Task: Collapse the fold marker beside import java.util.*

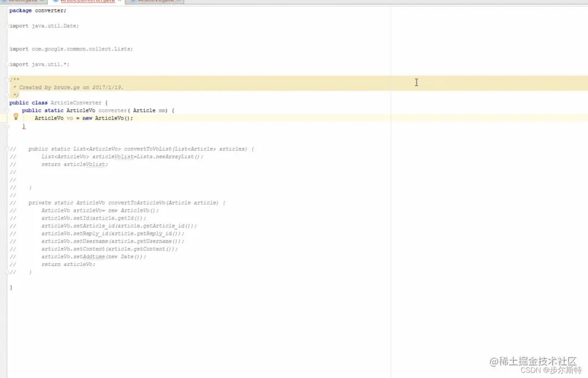Action: pos(7,64)
